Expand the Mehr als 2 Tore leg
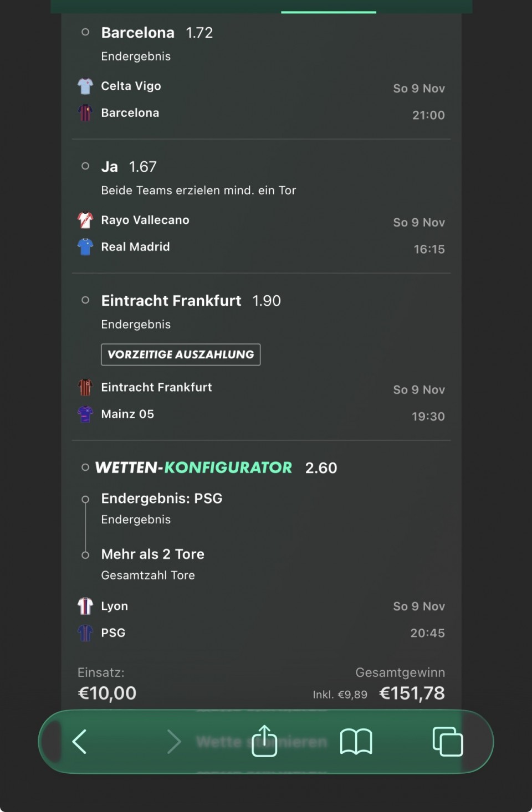Image resolution: width=532 pixels, height=812 pixels. [x=85, y=555]
